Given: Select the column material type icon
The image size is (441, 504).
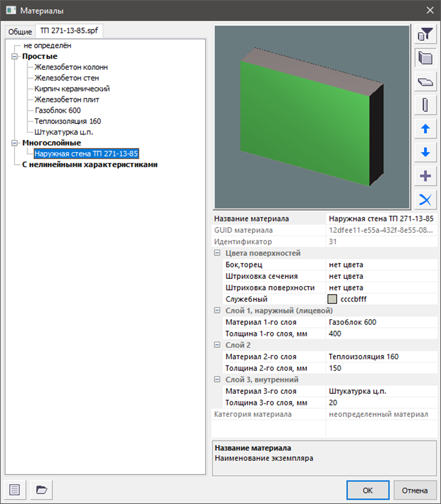Looking at the screenshot, I should (425, 106).
